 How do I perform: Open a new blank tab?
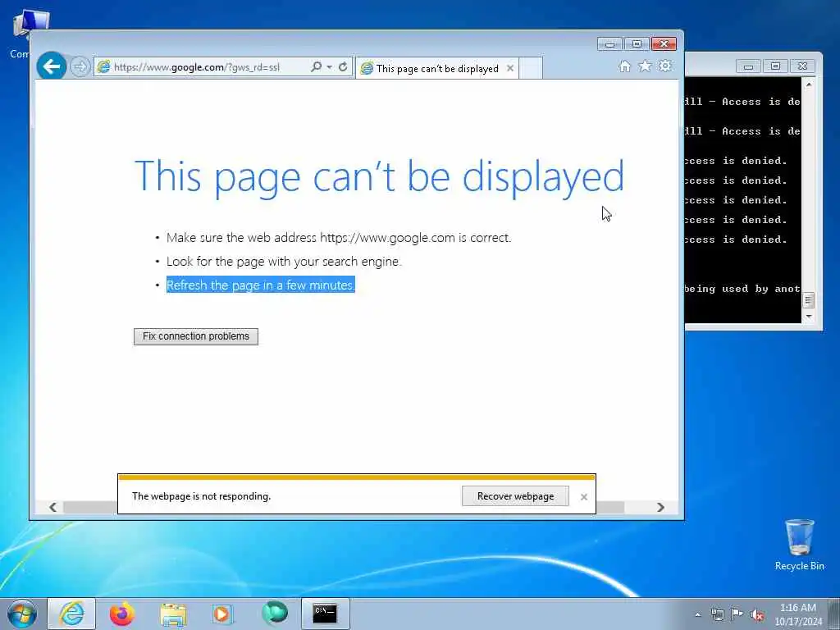click(x=531, y=69)
